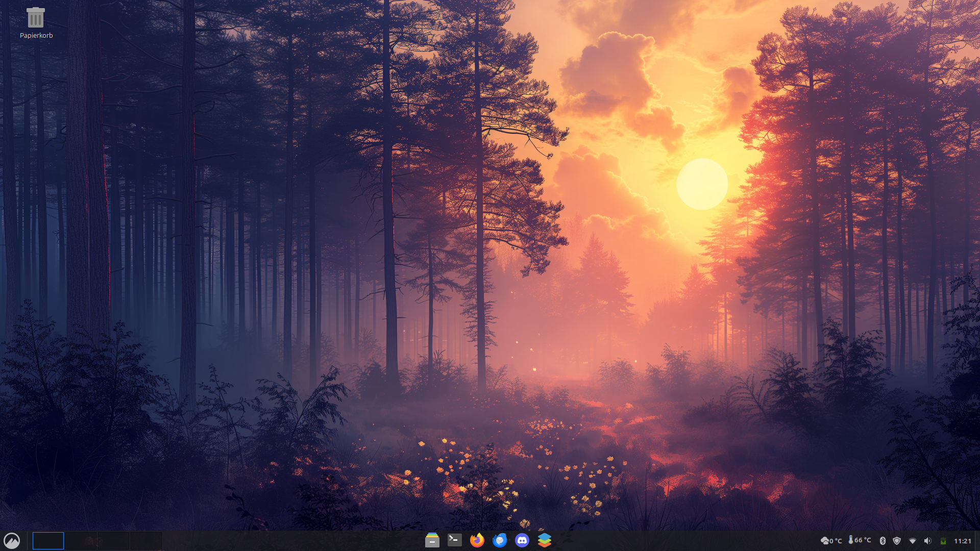The height and width of the screenshot is (551, 980).
Task: Switch to the fourth virtual desktop
Action: (x=147, y=540)
